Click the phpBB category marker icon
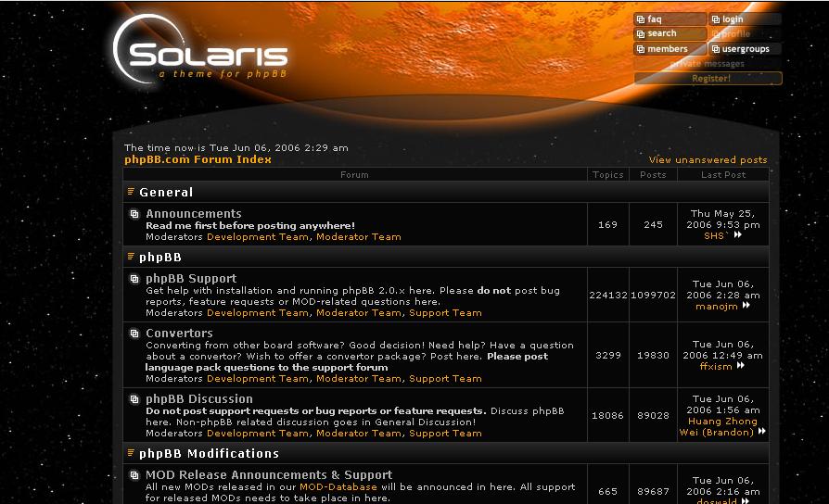This screenshot has width=829, height=504. point(131,257)
